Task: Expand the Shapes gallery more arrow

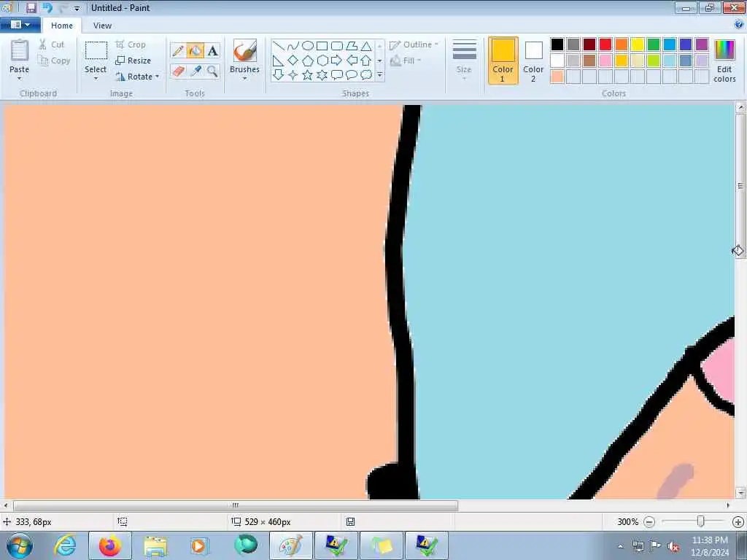Action: click(379, 75)
